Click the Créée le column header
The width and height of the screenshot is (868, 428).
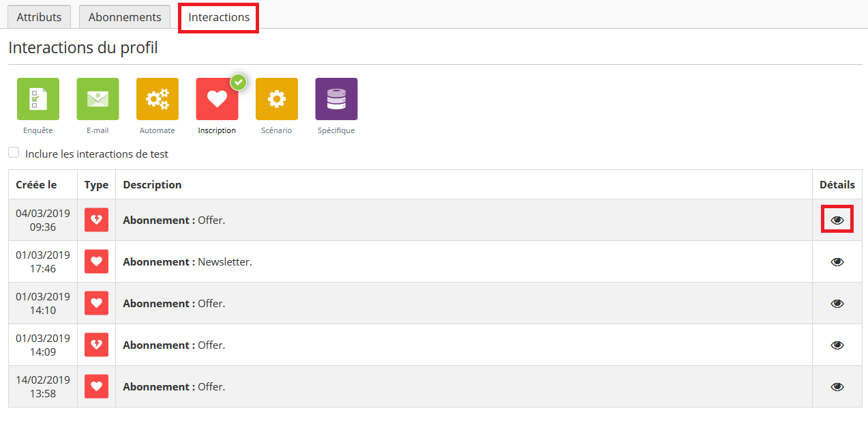pyautogui.click(x=36, y=185)
